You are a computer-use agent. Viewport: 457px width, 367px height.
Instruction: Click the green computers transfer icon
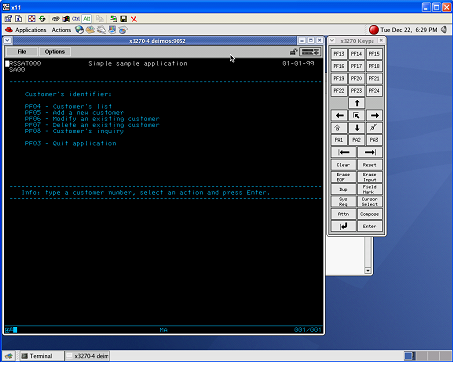114,19
